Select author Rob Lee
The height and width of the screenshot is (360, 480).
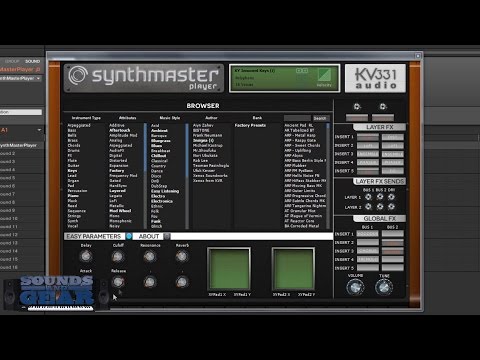pyautogui.click(x=200, y=161)
